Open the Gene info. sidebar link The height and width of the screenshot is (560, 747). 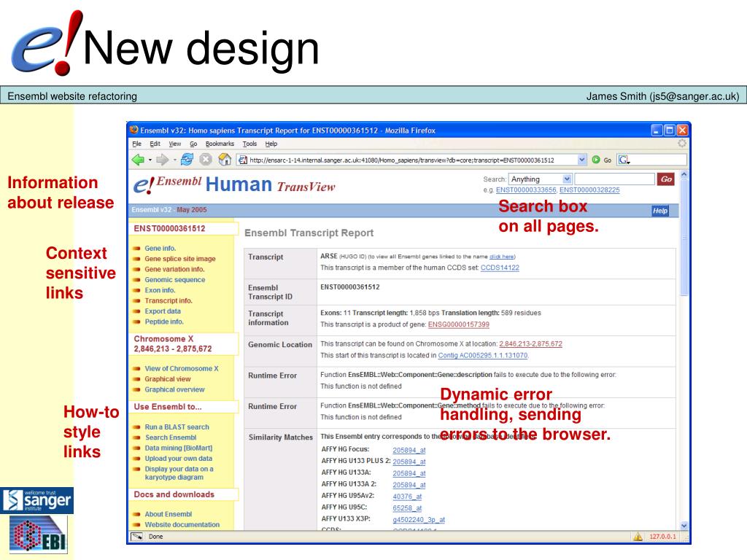tap(160, 248)
